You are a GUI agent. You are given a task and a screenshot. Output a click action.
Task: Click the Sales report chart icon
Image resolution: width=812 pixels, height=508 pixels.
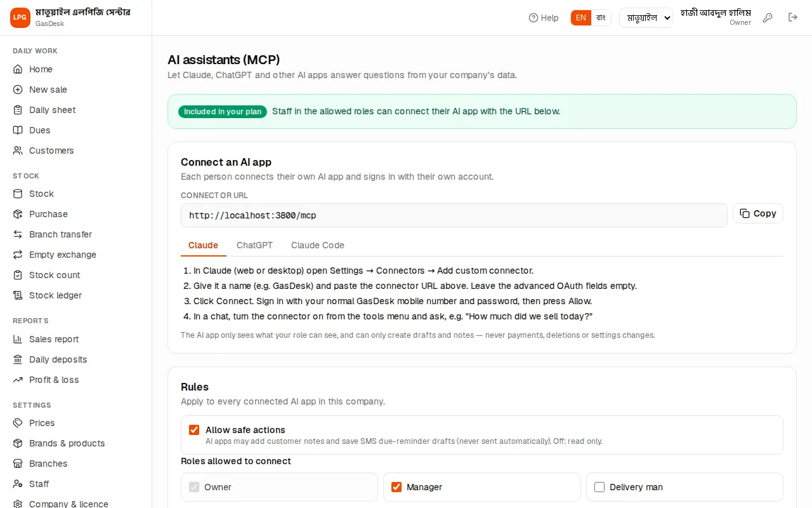tap(18, 339)
